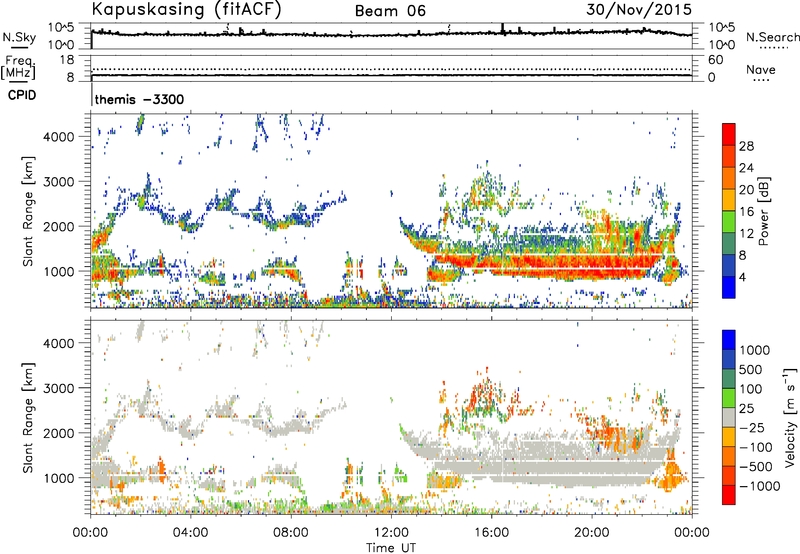Click the "Power [dB]" colorbar title

(x=763, y=211)
